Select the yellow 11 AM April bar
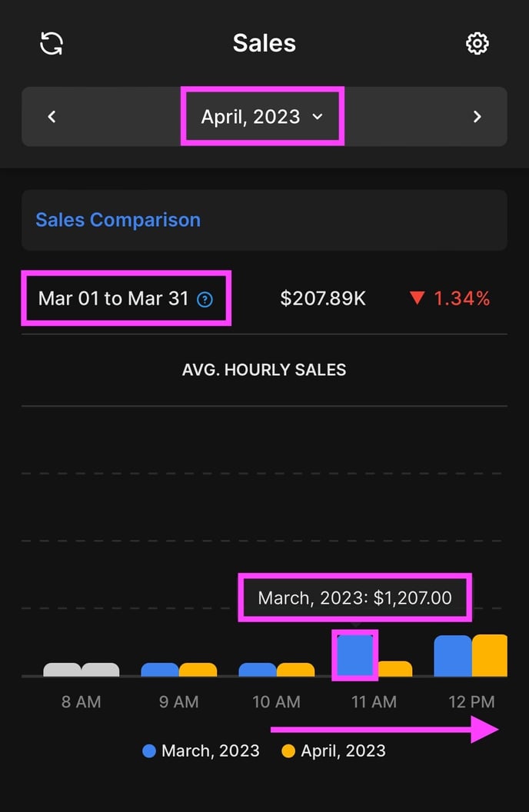 point(395,668)
